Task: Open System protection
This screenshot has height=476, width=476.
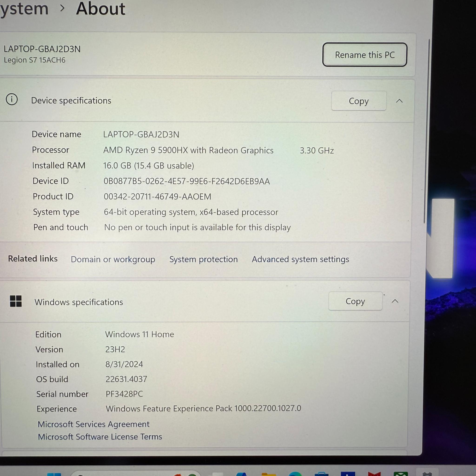Action: [203, 259]
